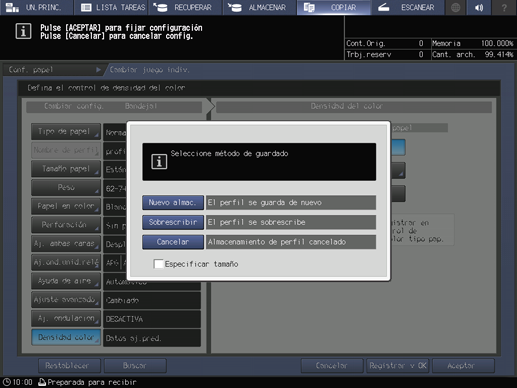Screen dimensions: 517x388
Task: Open Aj. ondulación setting
Action: click(x=66, y=318)
